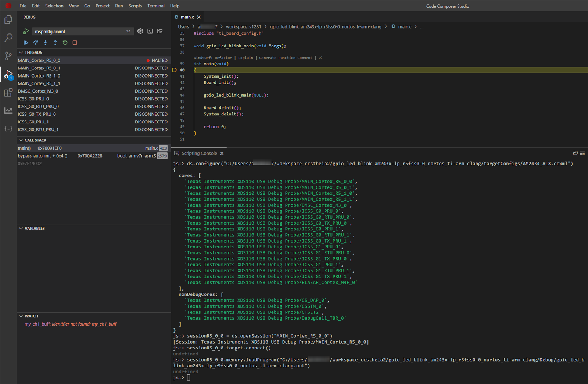
Task: Click the Explain code lens link
Action: [x=245, y=58]
